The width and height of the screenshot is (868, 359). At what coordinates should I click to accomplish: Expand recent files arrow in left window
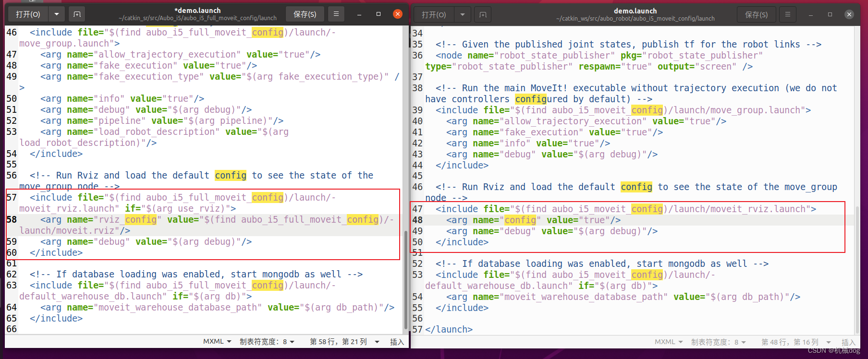[x=57, y=14]
